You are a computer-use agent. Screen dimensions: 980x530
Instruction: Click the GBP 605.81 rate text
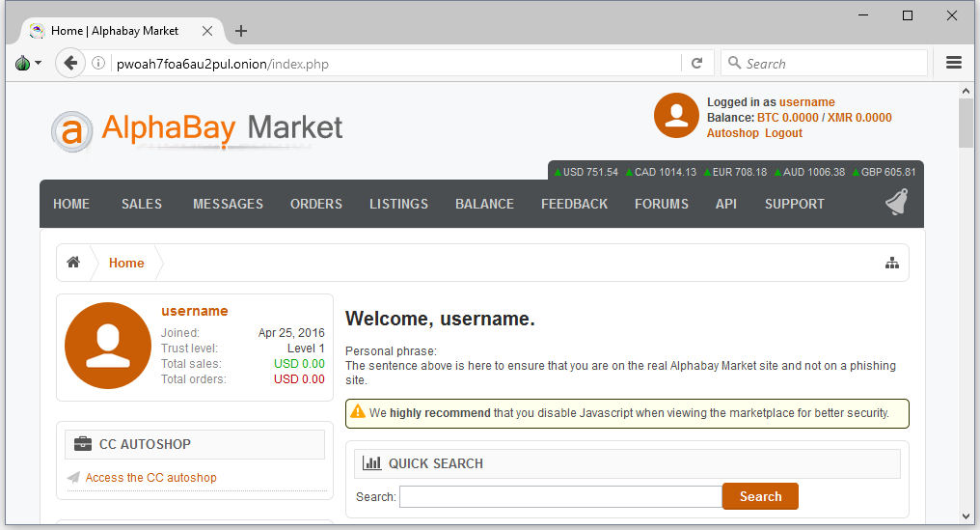pyautogui.click(x=888, y=172)
